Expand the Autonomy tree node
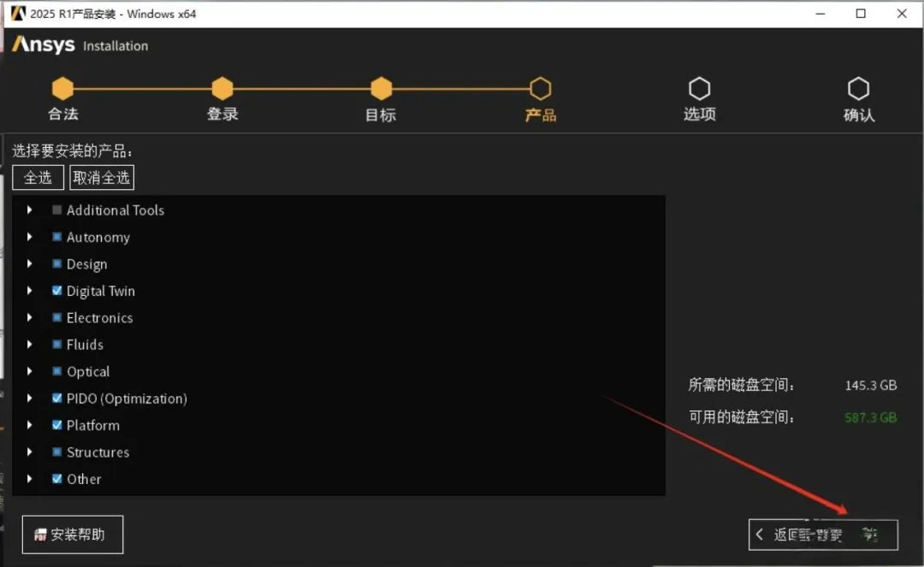 (x=29, y=237)
